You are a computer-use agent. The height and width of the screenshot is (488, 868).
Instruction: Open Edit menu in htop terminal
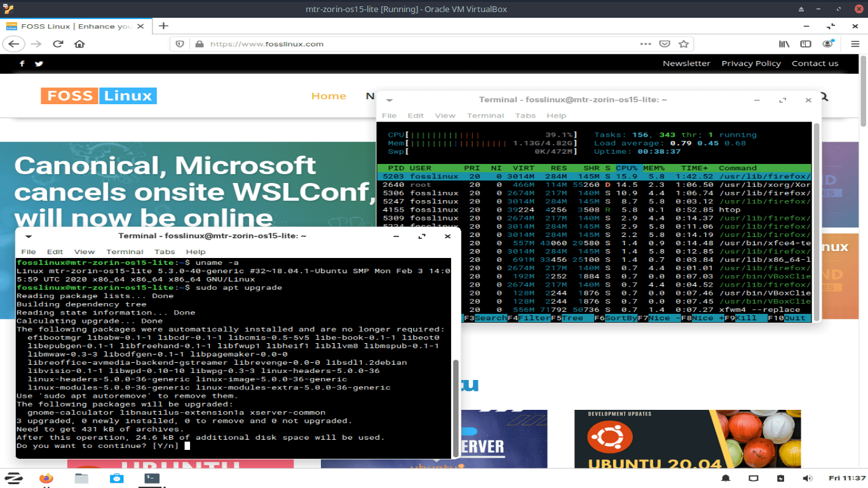point(416,116)
